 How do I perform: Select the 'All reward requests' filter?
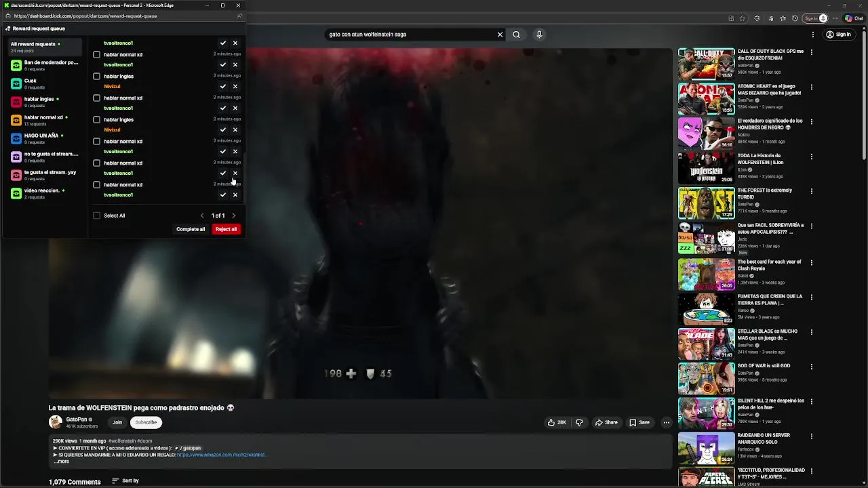(44, 47)
